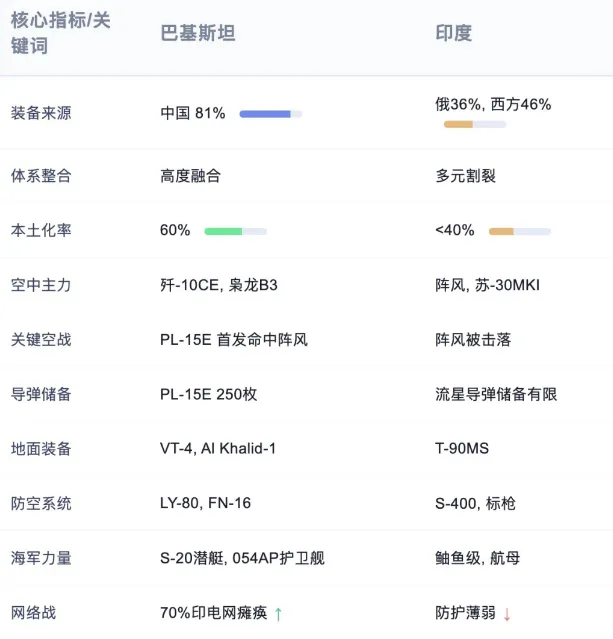
Task: Click the blue 中国 81% progress bar
Action: click(x=271, y=114)
